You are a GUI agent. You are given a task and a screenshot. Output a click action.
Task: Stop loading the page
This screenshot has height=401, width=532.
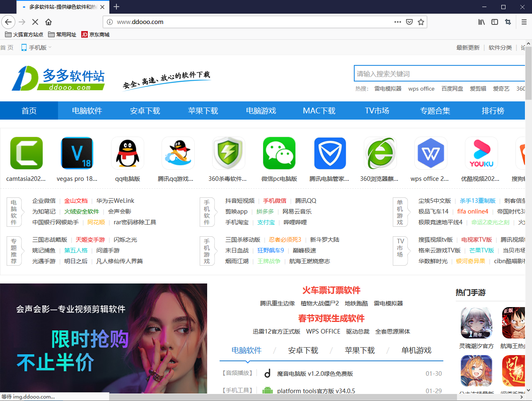[35, 22]
